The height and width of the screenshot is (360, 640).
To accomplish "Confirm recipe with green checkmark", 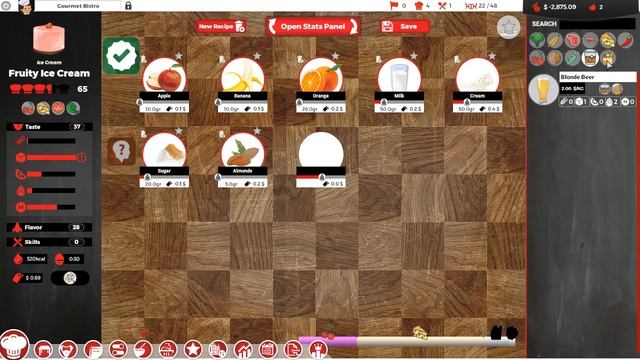I will (121, 56).
